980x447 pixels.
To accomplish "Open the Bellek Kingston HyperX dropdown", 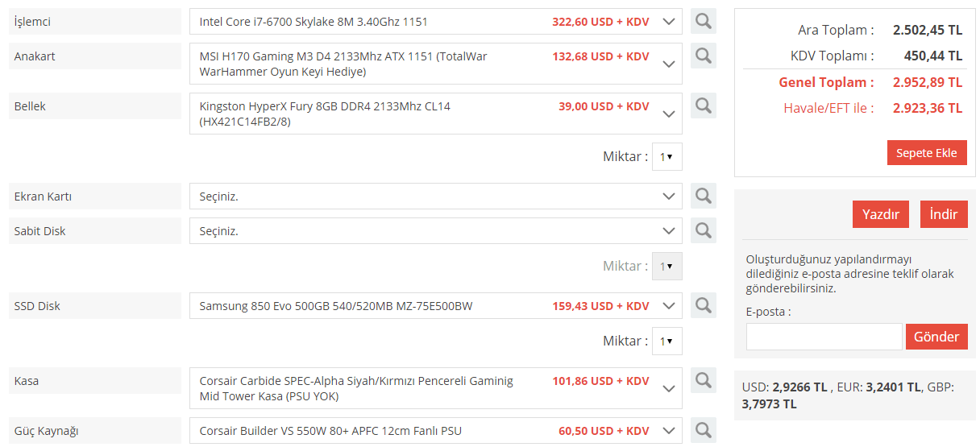I will tap(436, 114).
